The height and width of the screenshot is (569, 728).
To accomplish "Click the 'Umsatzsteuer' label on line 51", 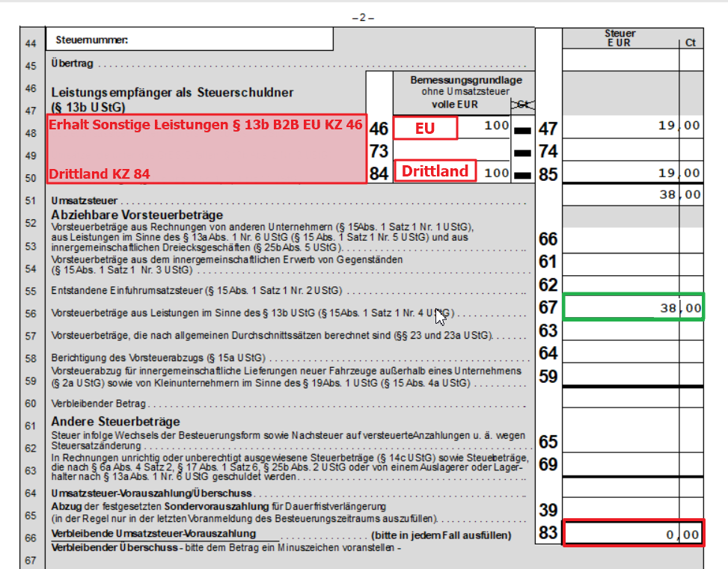I will pyautogui.click(x=84, y=201).
